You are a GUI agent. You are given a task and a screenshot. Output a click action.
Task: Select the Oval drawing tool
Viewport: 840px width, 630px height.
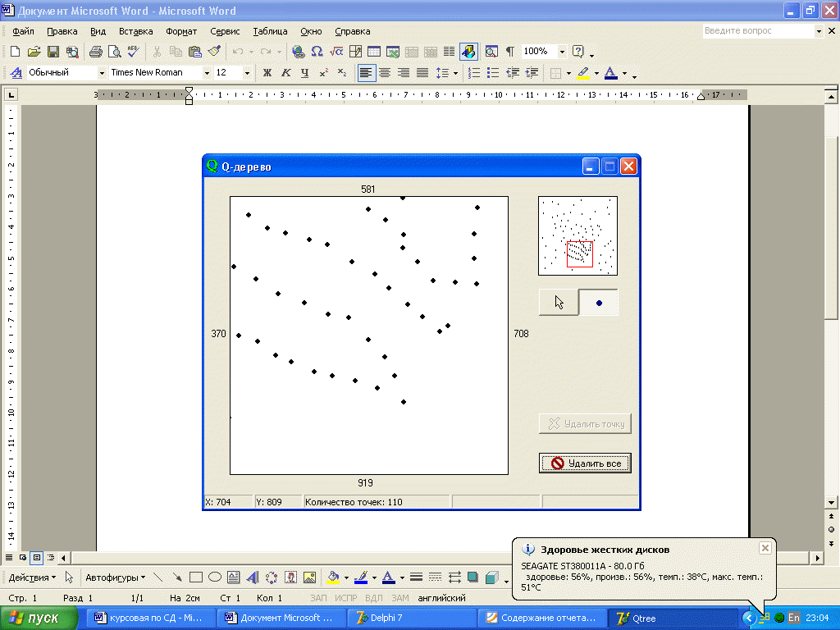(215, 577)
